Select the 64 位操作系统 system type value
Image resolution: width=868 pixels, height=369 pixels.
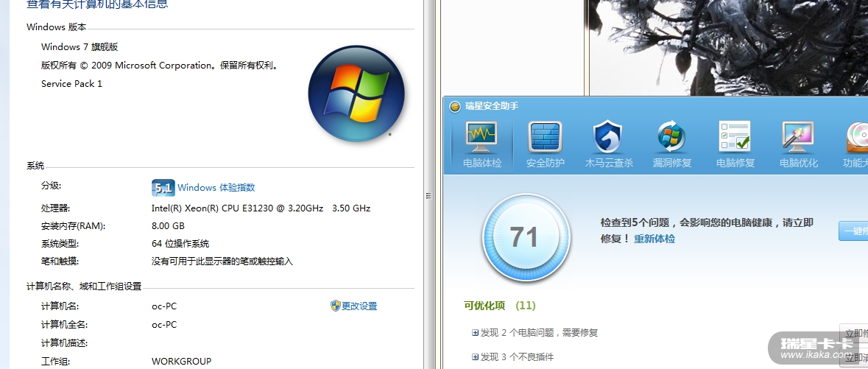(x=180, y=244)
